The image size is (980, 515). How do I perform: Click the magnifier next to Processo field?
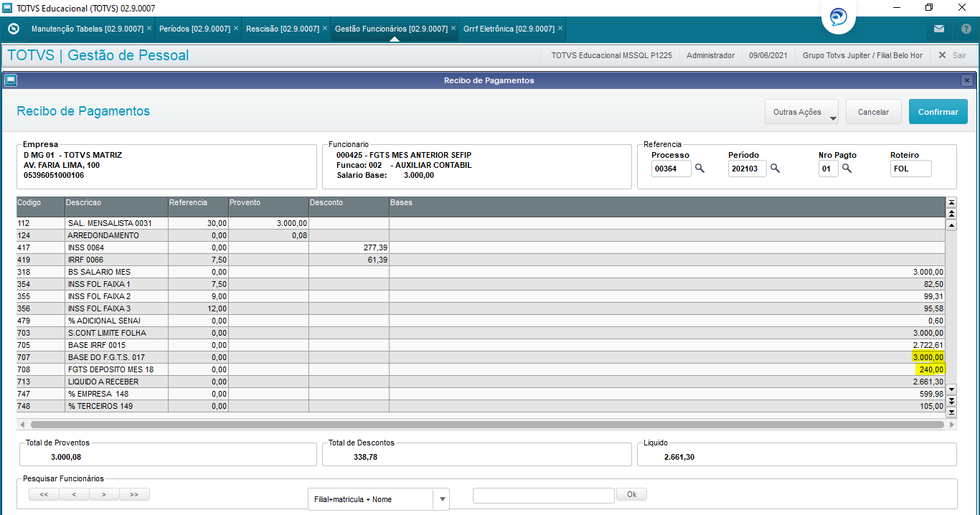click(x=699, y=169)
